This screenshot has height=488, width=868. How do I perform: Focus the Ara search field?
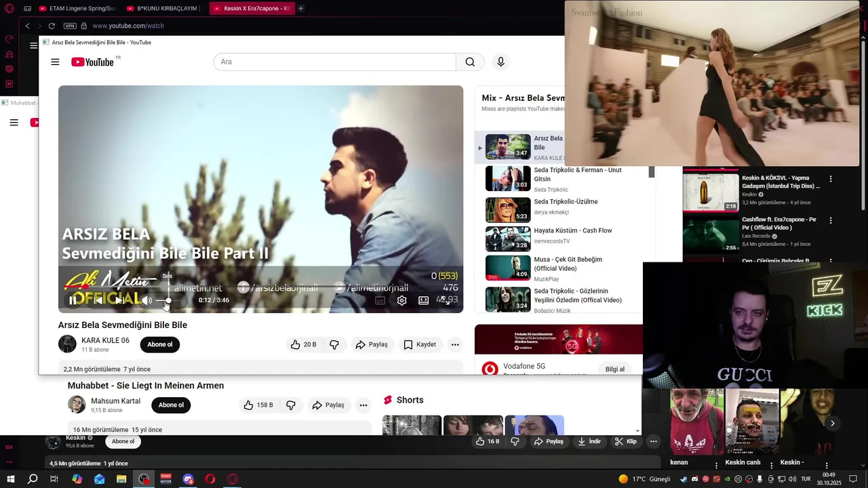point(335,62)
